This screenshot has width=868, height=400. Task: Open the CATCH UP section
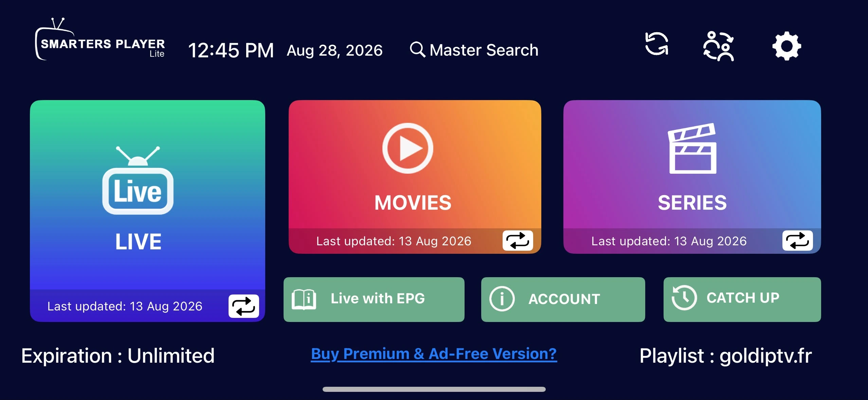tap(742, 299)
